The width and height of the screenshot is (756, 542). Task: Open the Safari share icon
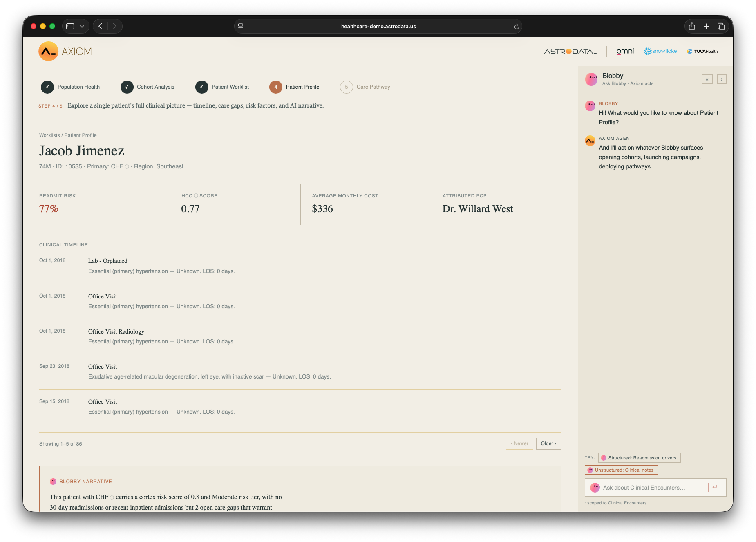pos(692,26)
